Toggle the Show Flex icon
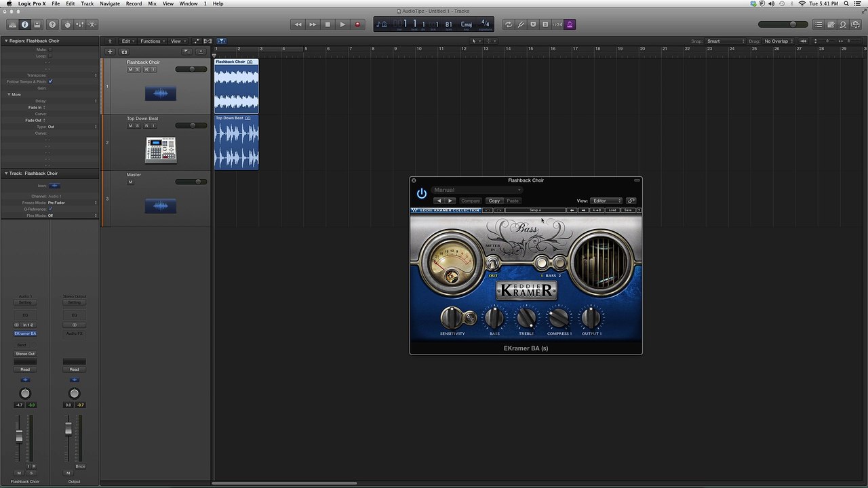This screenshot has width=868, height=488. (208, 41)
